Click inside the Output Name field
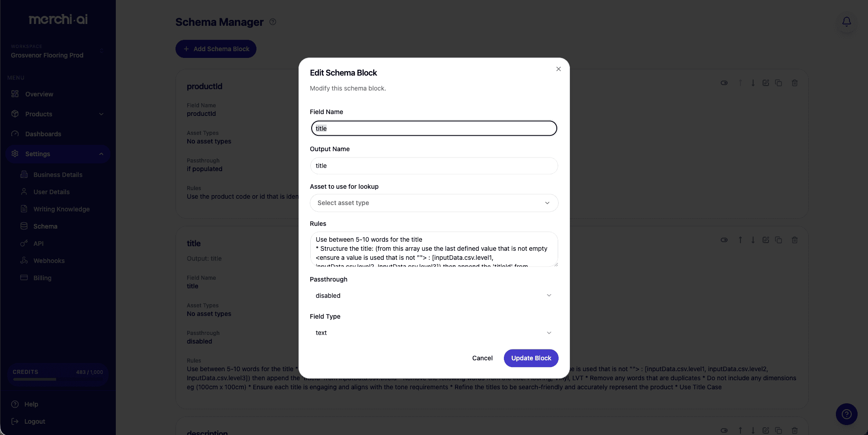 (x=433, y=166)
